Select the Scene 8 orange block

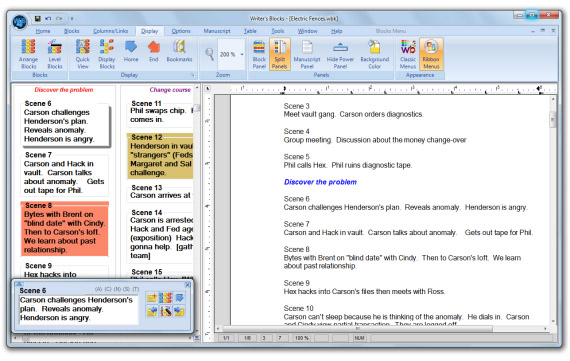pos(64,228)
